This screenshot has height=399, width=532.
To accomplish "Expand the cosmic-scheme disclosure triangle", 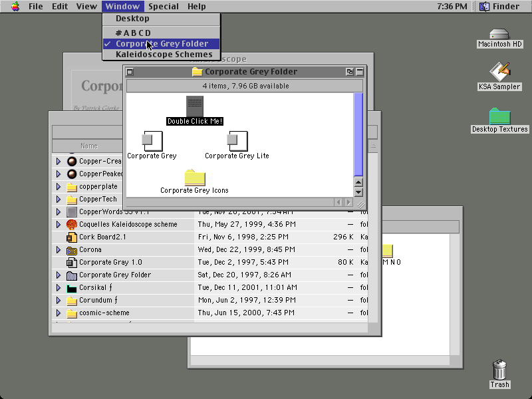I will (59, 313).
